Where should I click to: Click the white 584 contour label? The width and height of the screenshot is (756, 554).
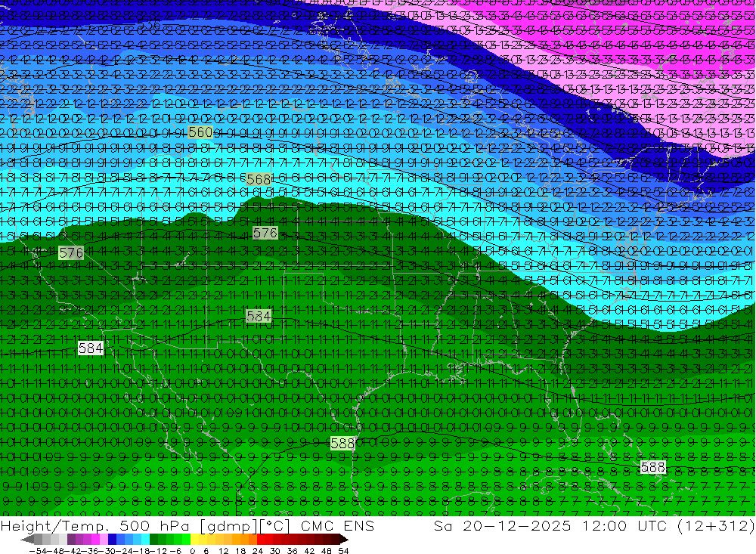click(91, 348)
